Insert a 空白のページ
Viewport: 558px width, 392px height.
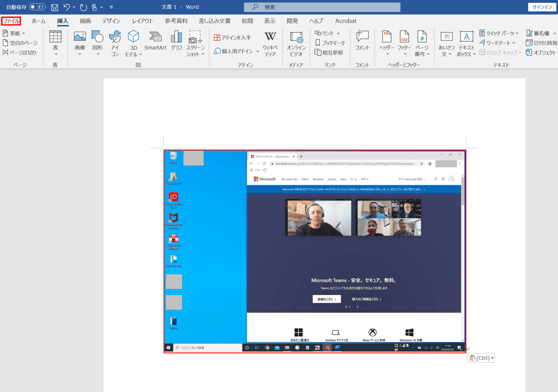[20, 43]
